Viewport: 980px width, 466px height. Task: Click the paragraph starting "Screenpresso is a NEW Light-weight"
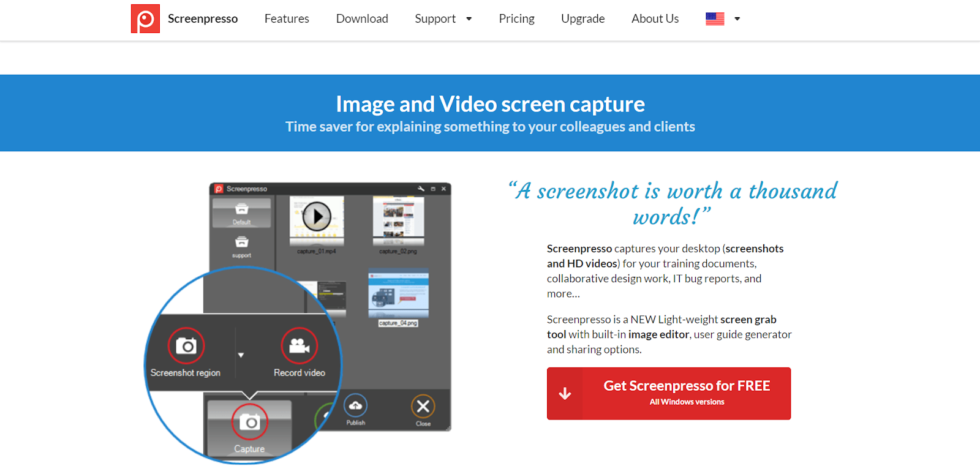coord(669,334)
